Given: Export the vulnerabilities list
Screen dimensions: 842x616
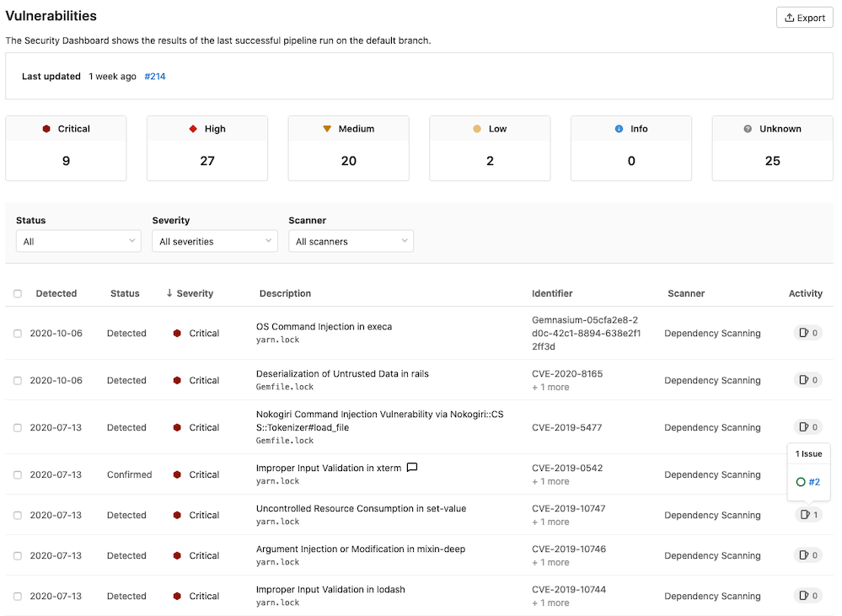Looking at the screenshot, I should pyautogui.click(x=804, y=18).
